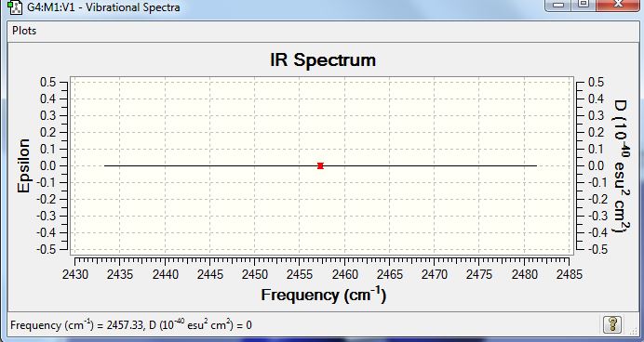Screen dimensions: 644x342
Task: Click the 2430 tick on frequency axis
Action: pos(75,274)
